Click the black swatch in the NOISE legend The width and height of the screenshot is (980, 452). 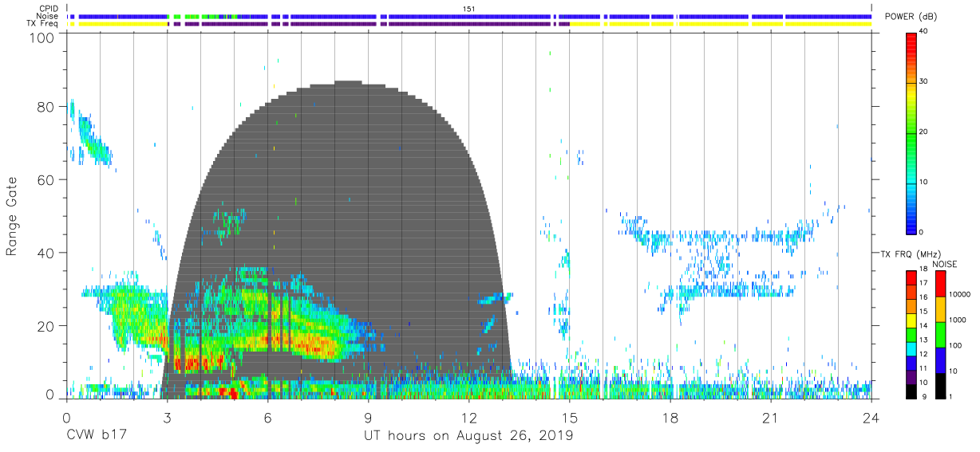(x=940, y=385)
